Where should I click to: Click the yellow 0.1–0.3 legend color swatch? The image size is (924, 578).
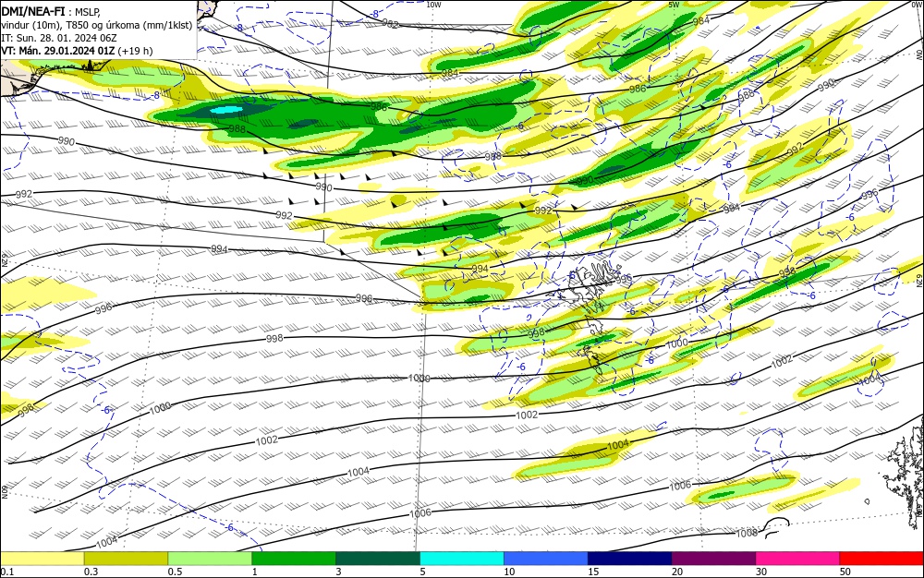tap(42, 559)
